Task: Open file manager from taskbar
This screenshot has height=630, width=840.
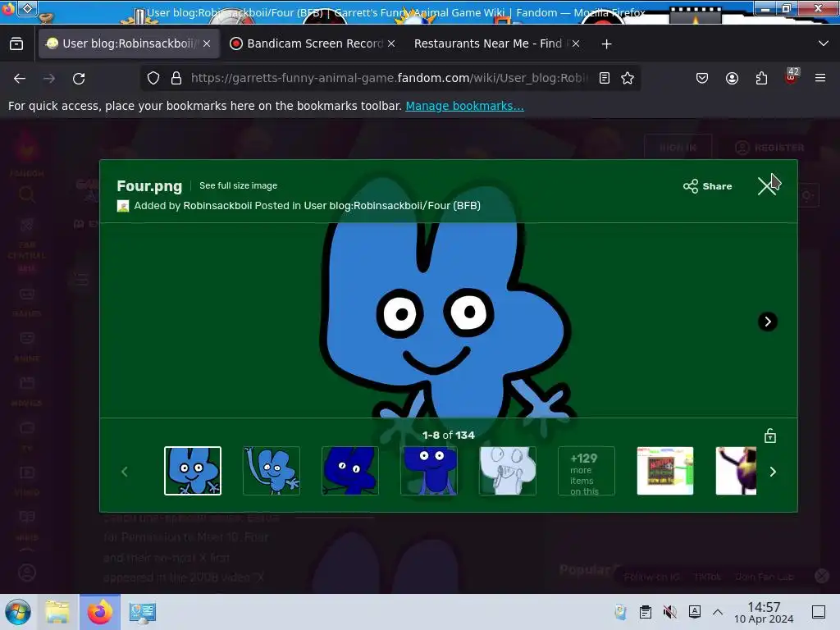Action: pyautogui.click(x=57, y=612)
